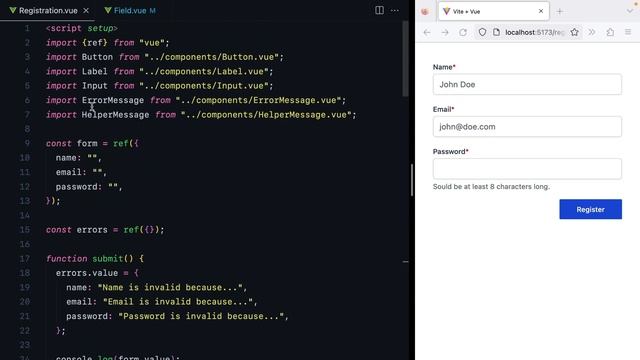The width and height of the screenshot is (640, 360).
Task: Split the editor with the layout icon
Action: (x=379, y=10)
